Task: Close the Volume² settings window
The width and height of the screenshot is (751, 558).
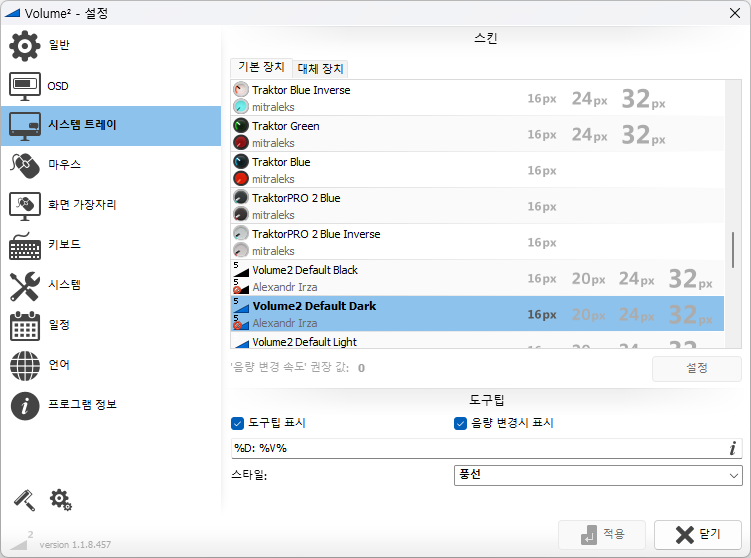Action: pos(735,13)
